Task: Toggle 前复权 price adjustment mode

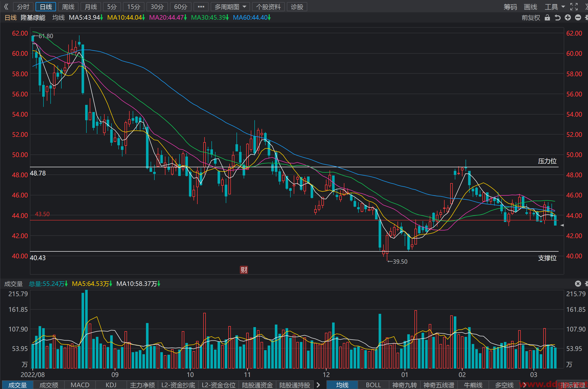Action: pos(531,17)
